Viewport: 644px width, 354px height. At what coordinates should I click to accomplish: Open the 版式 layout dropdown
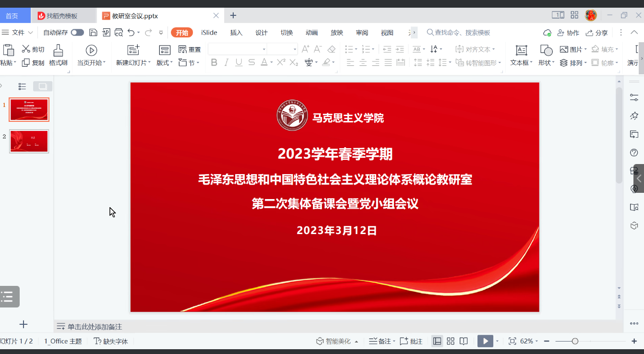click(x=165, y=63)
